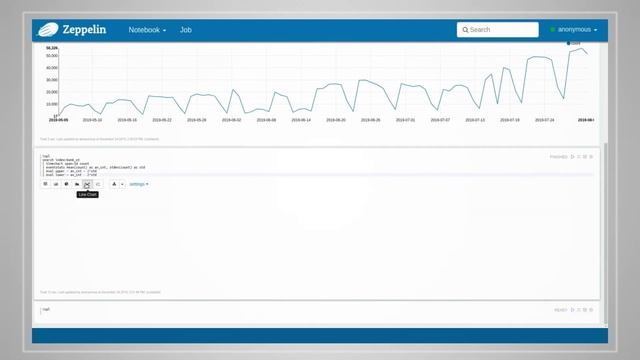
Task: Run the FINISHED paragraph with play icon
Action: pyautogui.click(x=573, y=157)
